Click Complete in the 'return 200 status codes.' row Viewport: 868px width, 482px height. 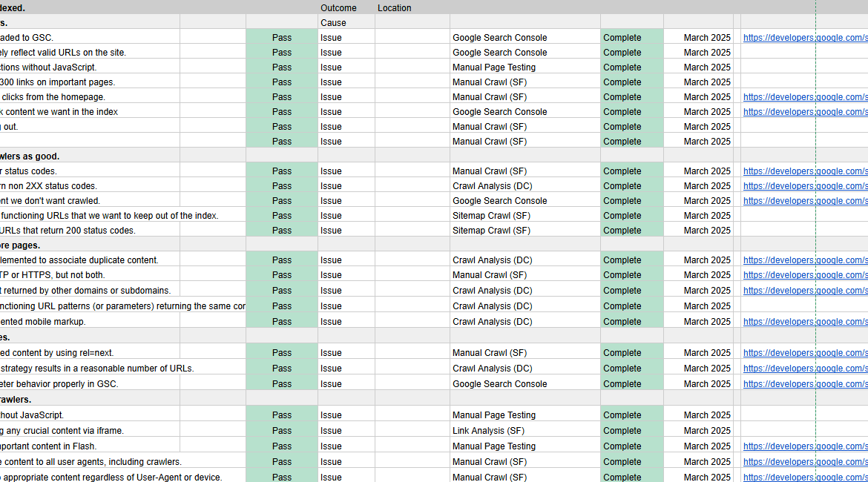(x=631, y=230)
